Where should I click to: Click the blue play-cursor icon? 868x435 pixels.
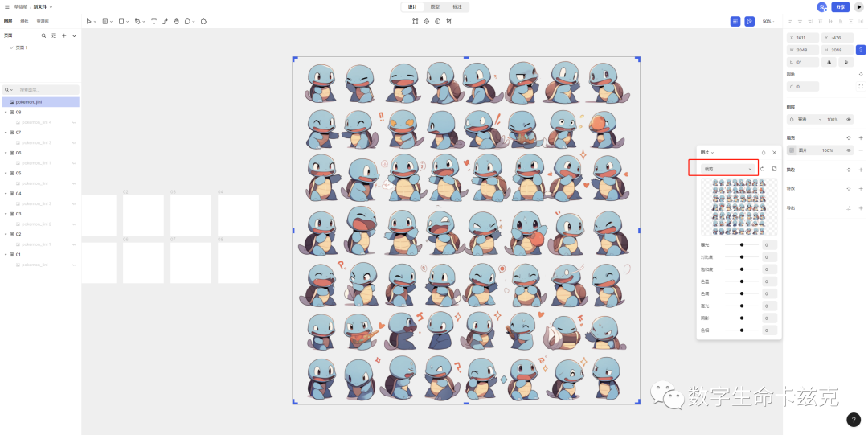(749, 21)
